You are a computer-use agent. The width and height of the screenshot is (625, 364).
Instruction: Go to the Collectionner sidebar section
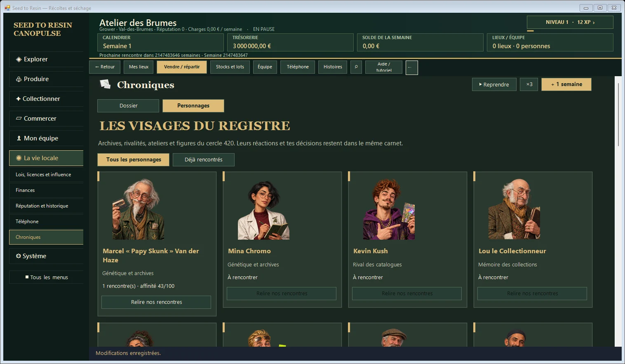(x=46, y=99)
